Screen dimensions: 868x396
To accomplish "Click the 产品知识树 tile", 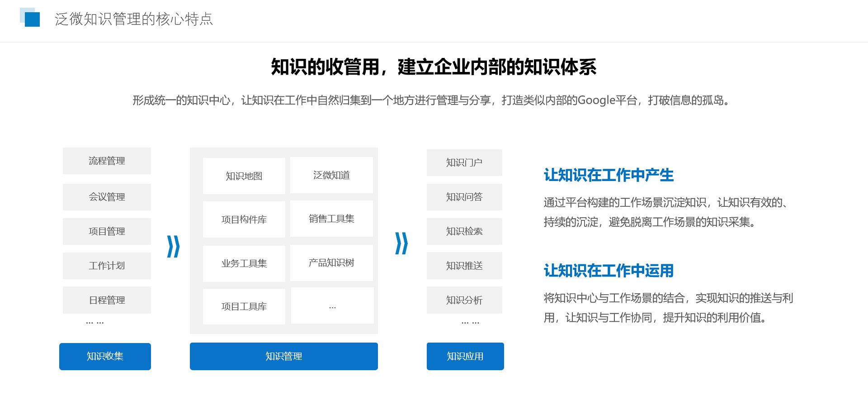I will (331, 263).
